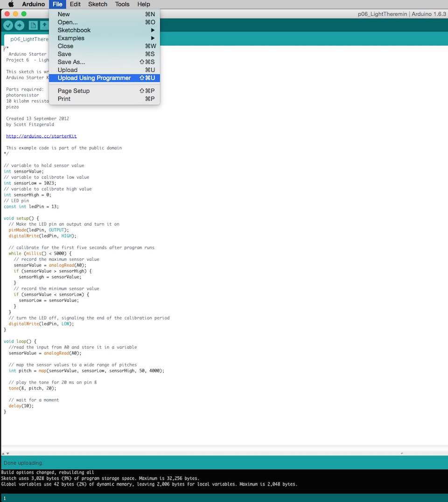The width and height of the screenshot is (448, 502).
Task: Choose Print from File menu
Action: (x=105, y=99)
